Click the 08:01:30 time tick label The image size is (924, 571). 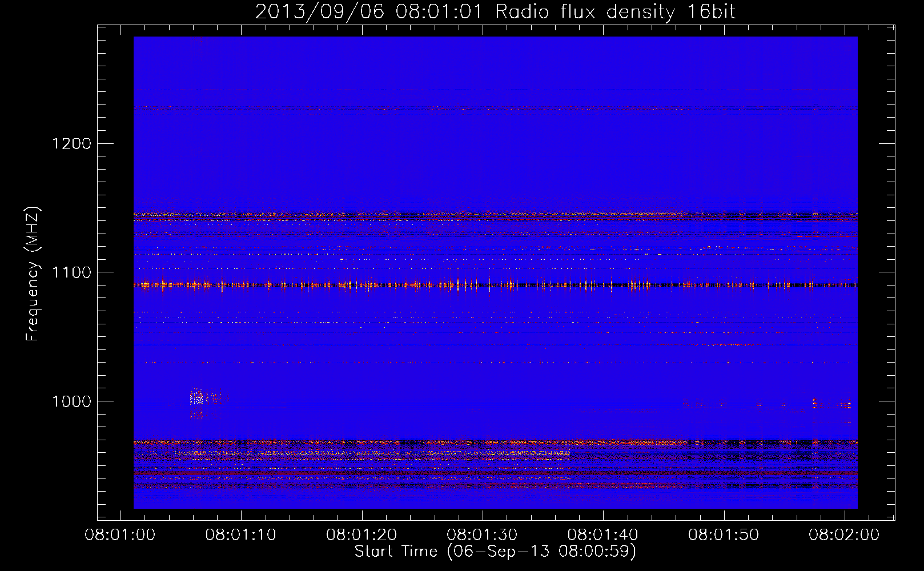[482, 535]
